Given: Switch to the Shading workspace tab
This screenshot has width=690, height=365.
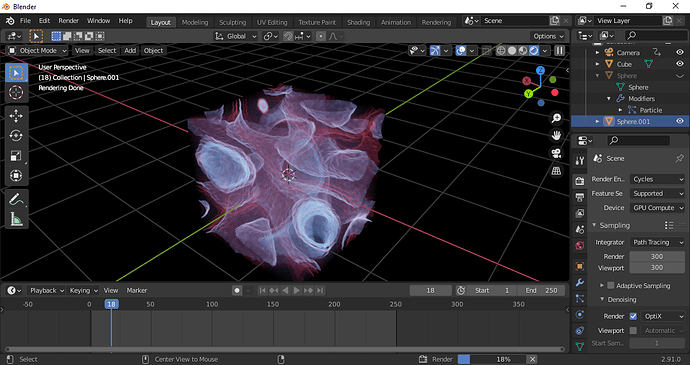Looking at the screenshot, I should 358,22.
